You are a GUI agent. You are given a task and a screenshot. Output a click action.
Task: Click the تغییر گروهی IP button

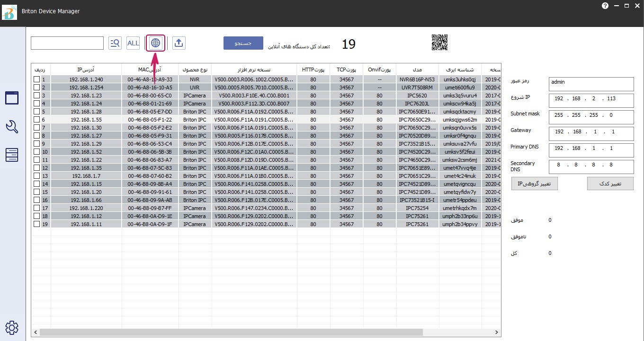(534, 184)
